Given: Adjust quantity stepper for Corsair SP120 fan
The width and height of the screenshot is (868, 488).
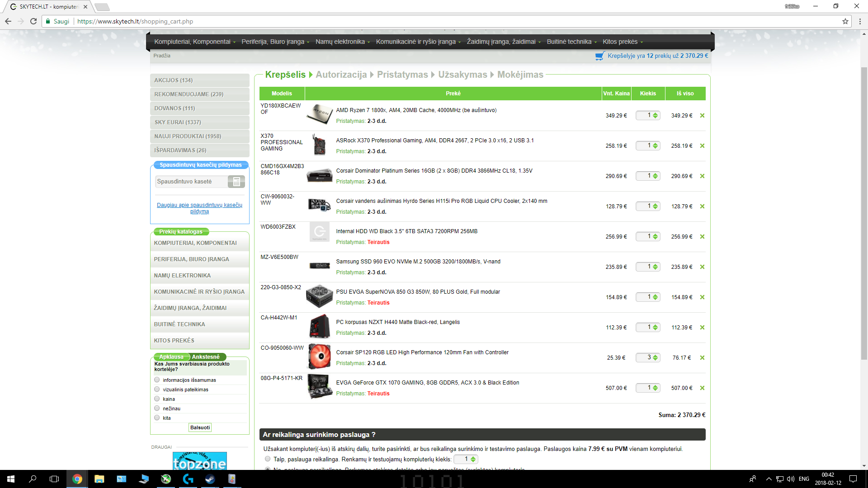Looking at the screenshot, I should pyautogui.click(x=655, y=358).
